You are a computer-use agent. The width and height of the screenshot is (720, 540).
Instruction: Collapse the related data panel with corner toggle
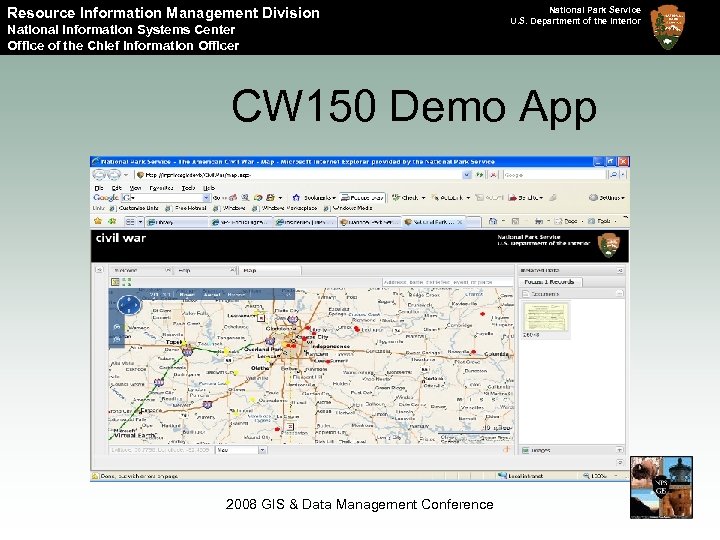click(620, 270)
